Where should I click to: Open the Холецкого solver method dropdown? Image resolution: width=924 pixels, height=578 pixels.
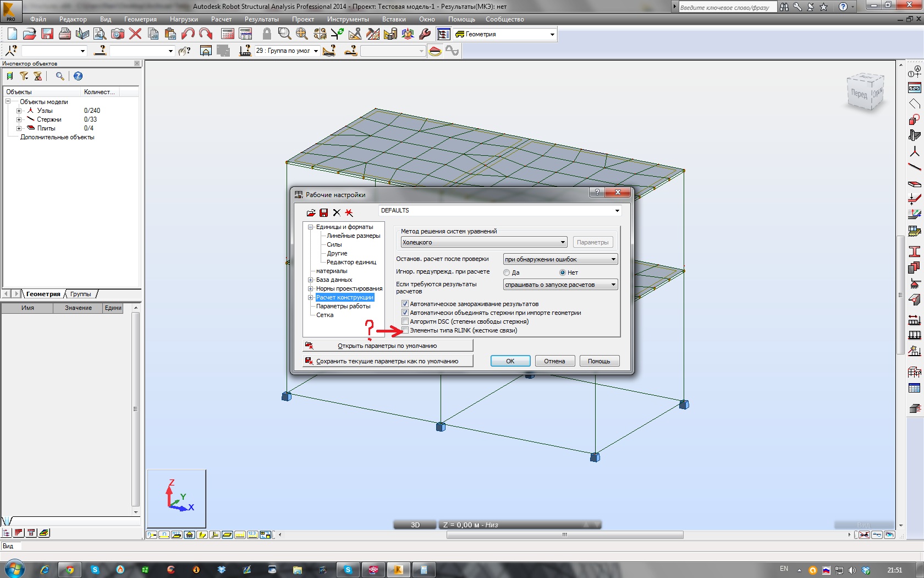pyautogui.click(x=563, y=242)
